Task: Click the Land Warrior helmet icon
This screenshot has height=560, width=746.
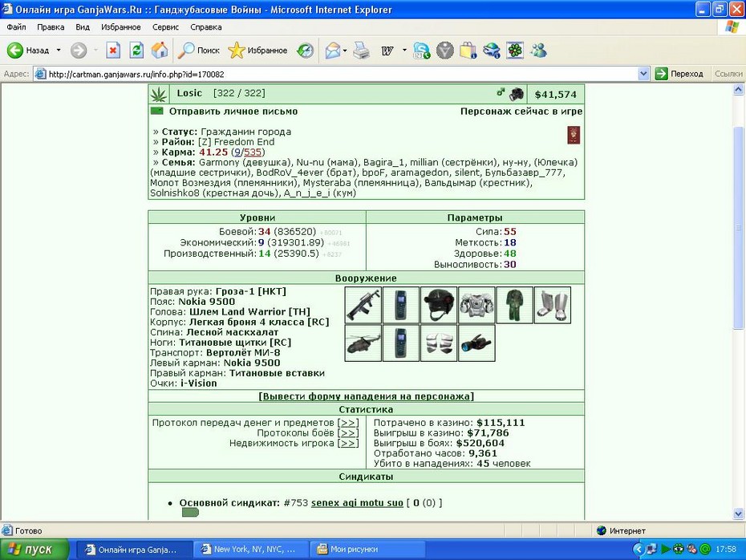Action: coord(439,305)
